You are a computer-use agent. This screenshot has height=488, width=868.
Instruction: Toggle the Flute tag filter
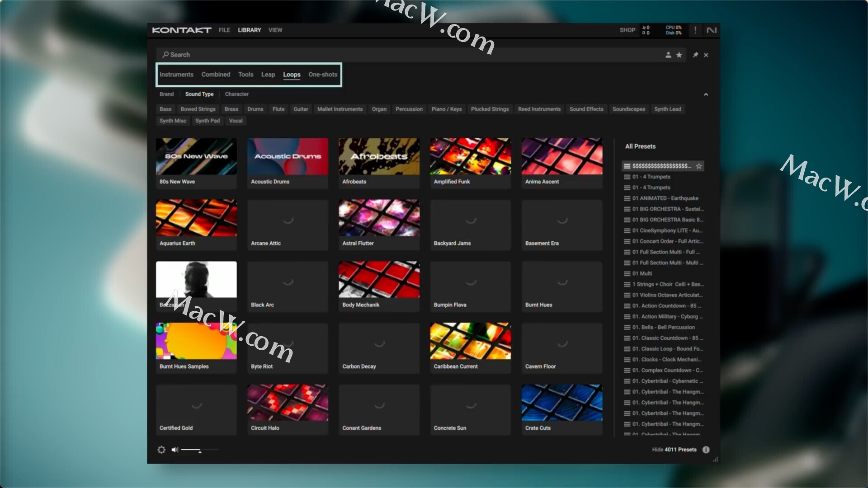(x=278, y=109)
